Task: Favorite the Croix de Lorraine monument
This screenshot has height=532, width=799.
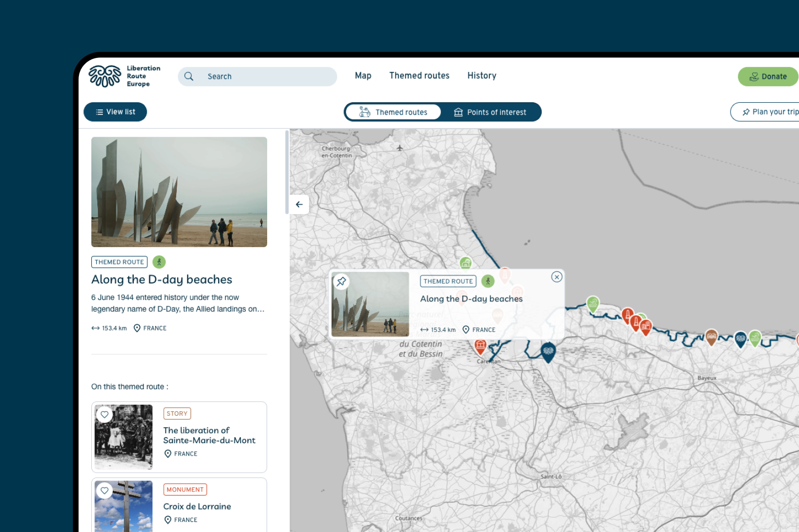Action: coord(104,491)
